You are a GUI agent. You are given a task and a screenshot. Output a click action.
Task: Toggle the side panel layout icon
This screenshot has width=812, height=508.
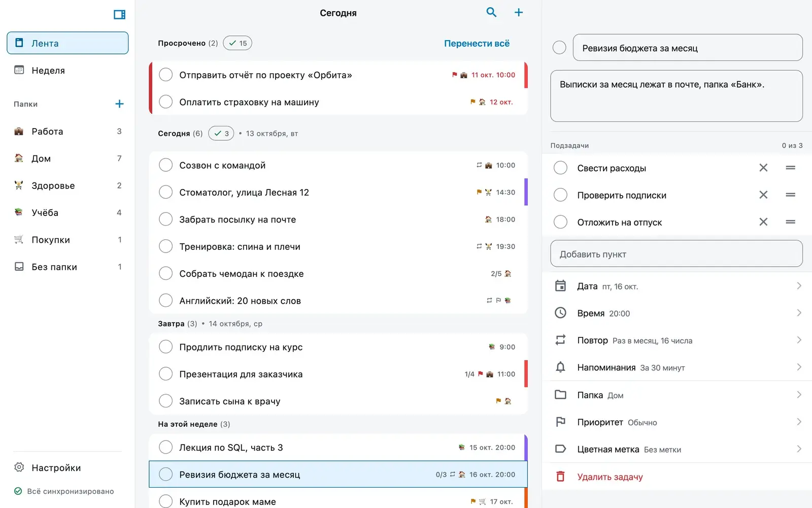coord(119,15)
